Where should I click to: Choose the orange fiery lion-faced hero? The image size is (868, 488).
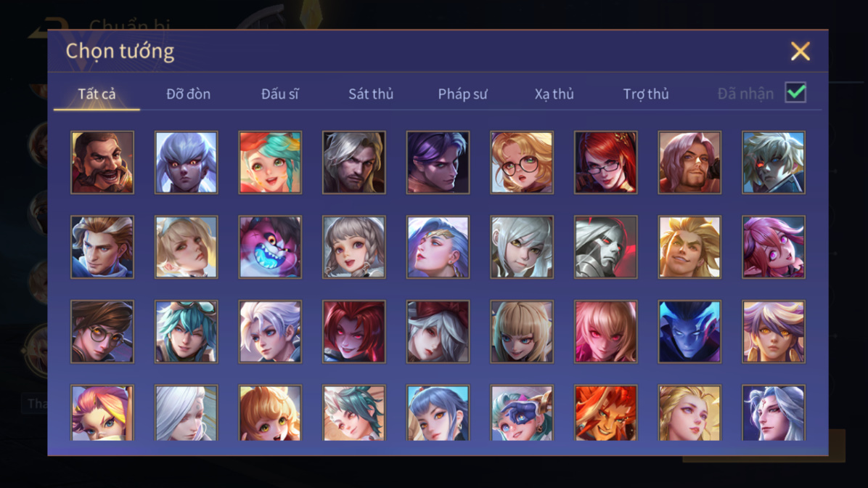[x=605, y=412]
